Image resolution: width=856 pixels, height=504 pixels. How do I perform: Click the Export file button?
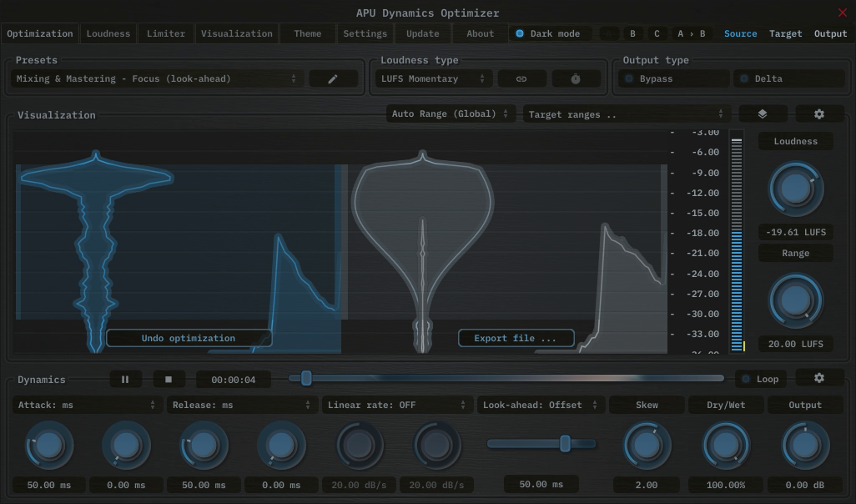click(516, 338)
